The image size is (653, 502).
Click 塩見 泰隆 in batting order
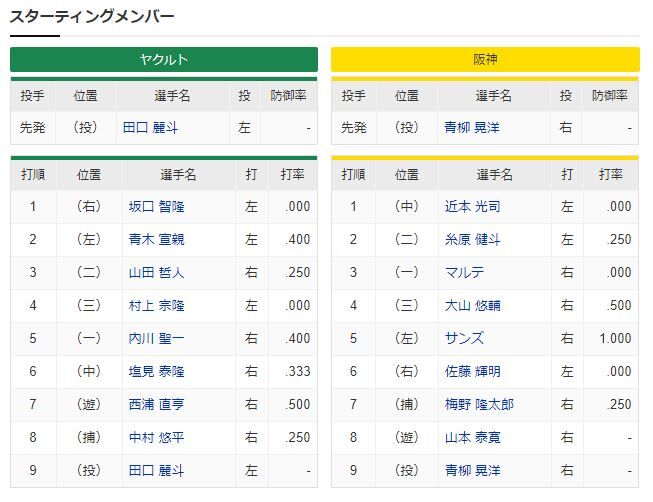[156, 372]
